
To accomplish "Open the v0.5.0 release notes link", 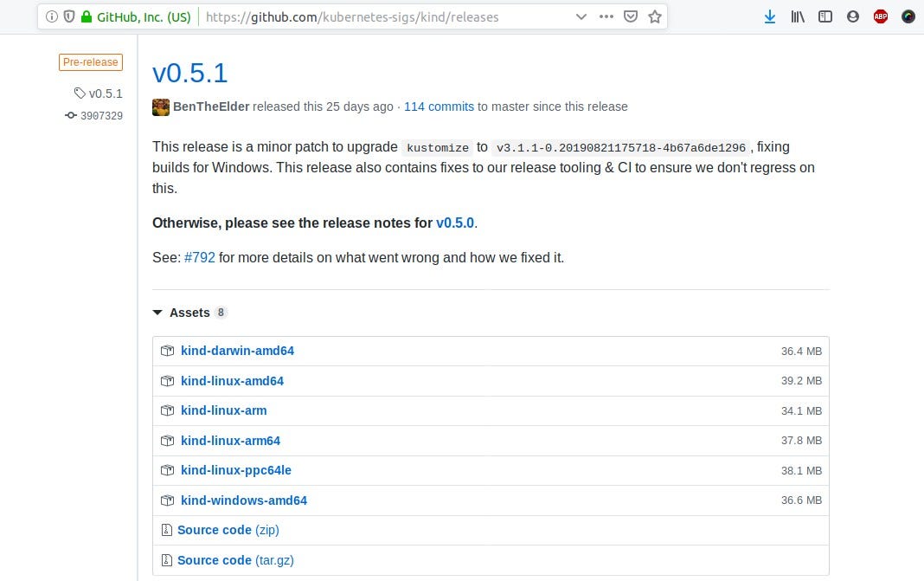I will click(455, 223).
